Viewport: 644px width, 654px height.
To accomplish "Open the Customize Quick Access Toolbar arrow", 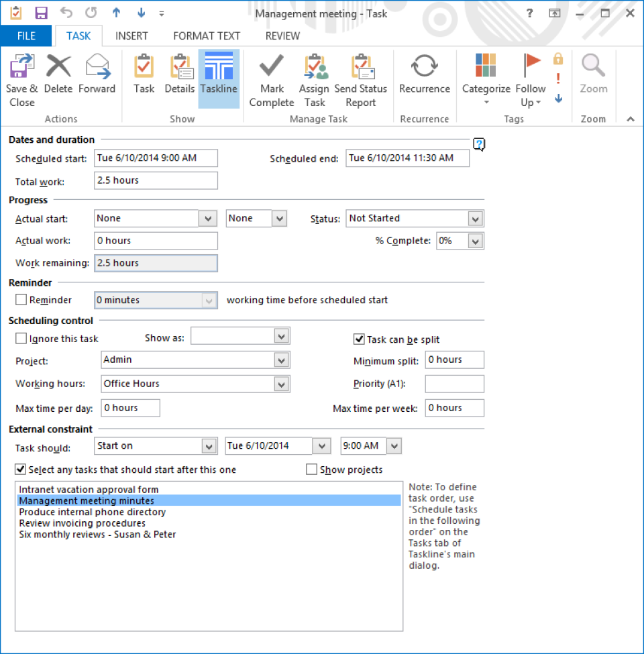I will point(162,14).
